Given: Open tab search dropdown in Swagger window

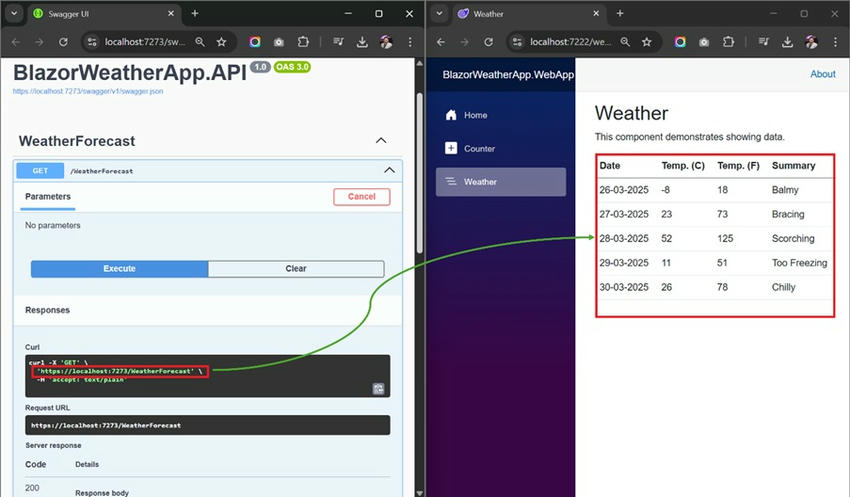Looking at the screenshot, I should [x=14, y=14].
